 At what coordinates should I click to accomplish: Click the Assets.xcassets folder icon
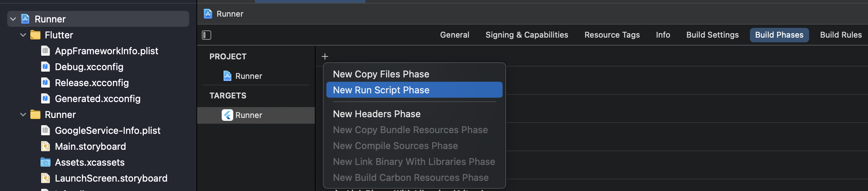[x=45, y=162]
